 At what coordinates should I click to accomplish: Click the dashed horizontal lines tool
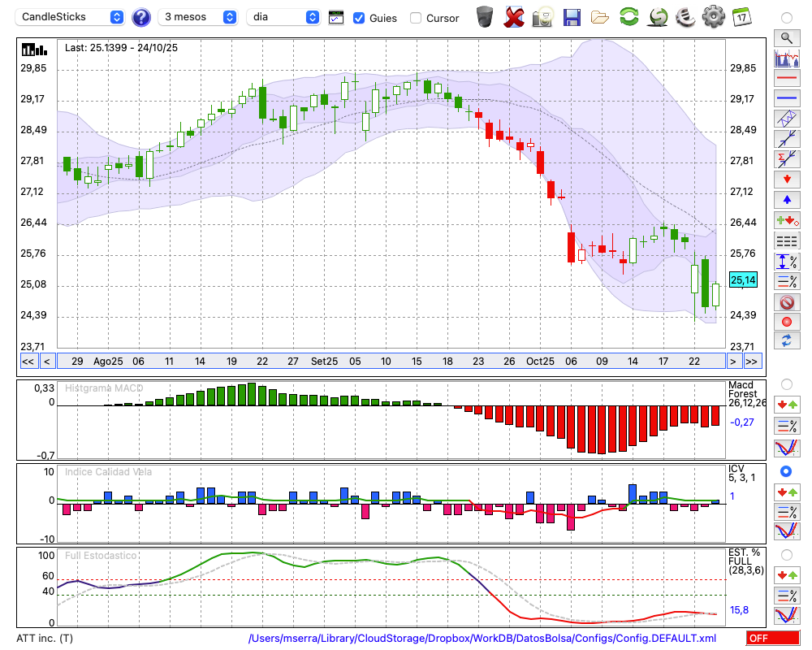pos(787,241)
